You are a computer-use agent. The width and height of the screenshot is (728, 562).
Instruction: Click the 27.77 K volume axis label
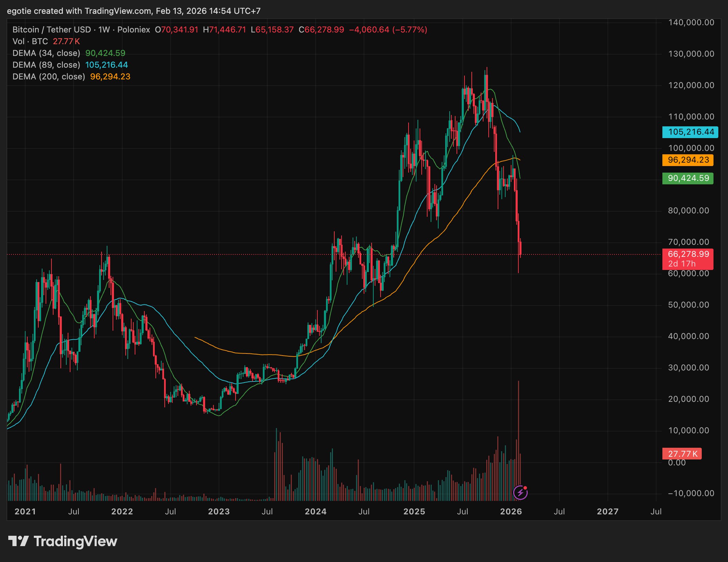coord(682,454)
